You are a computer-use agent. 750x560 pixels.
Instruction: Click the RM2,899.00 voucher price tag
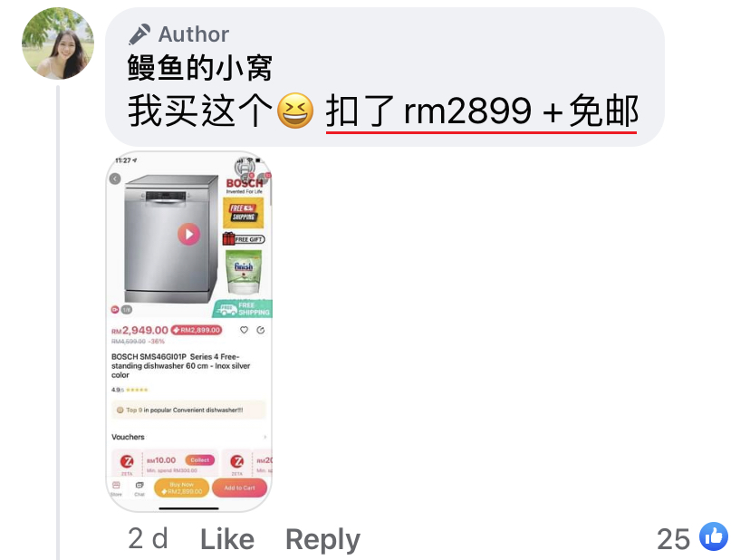coord(197,330)
